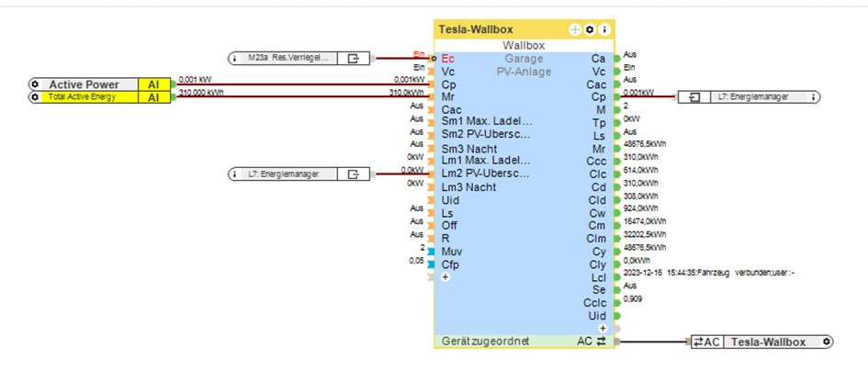Open settings gear in Tesla-Wallbox block header
Image resolution: width=868 pixels, height=371 pixels.
(x=590, y=29)
